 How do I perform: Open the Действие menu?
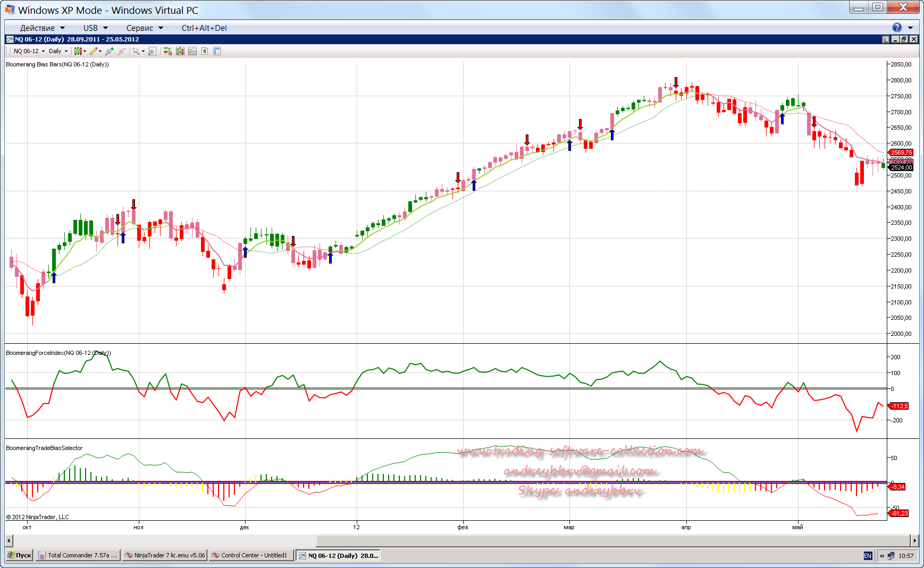tap(41, 28)
